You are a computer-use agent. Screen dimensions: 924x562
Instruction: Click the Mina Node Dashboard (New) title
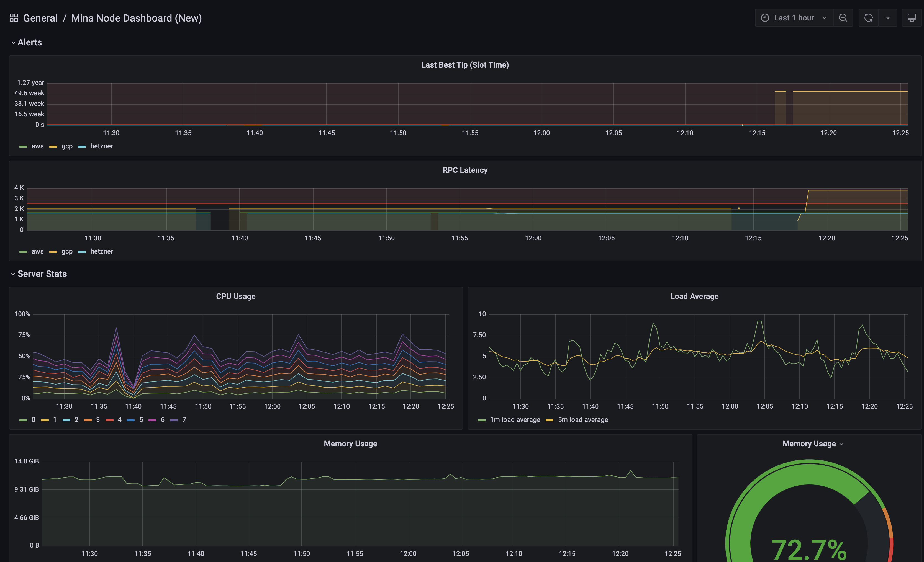(137, 18)
